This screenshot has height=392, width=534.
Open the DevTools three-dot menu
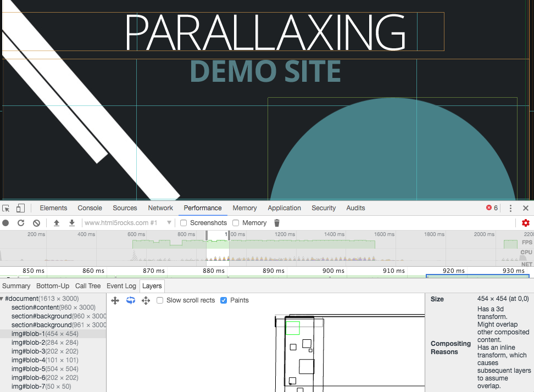click(510, 208)
